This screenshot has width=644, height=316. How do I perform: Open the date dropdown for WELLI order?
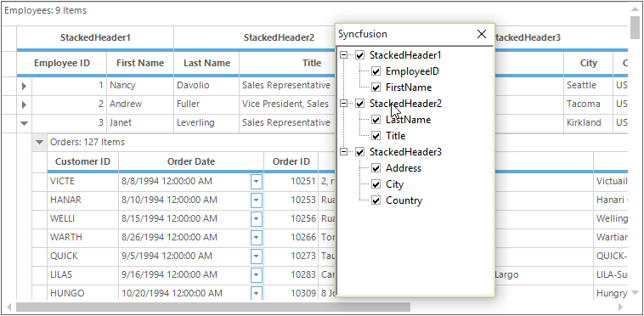[257, 219]
